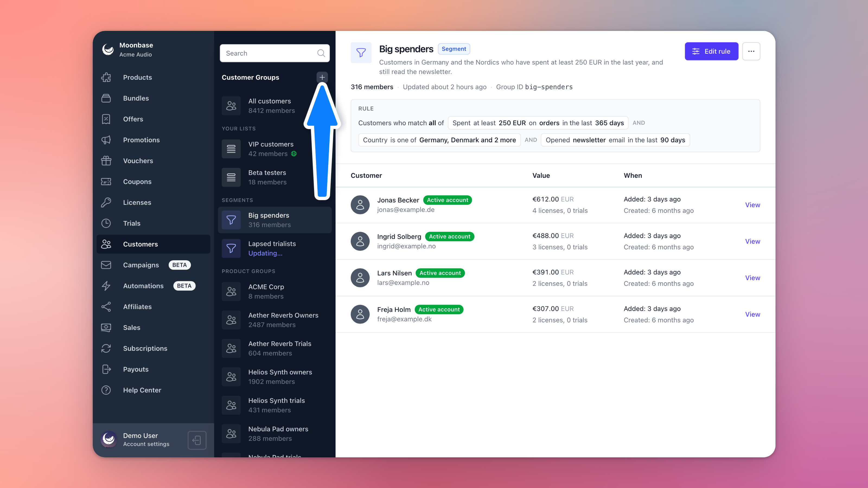
Task: Select the ACME Corp product group
Action: [275, 292]
